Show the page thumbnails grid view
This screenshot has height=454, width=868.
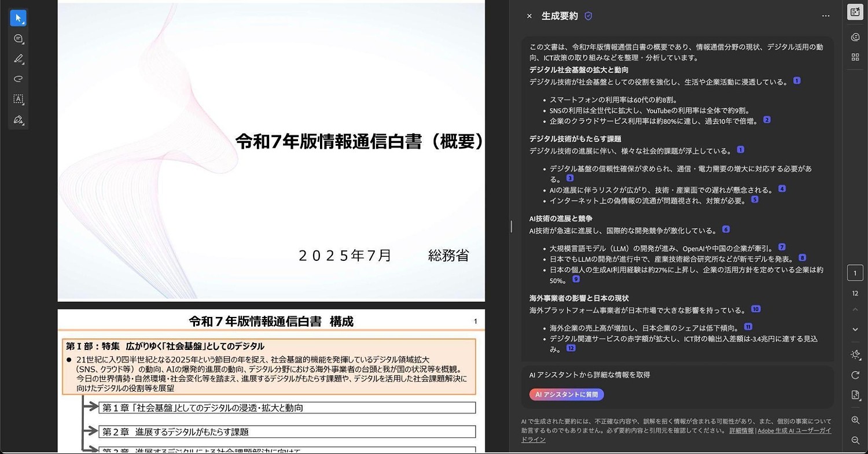pos(856,57)
